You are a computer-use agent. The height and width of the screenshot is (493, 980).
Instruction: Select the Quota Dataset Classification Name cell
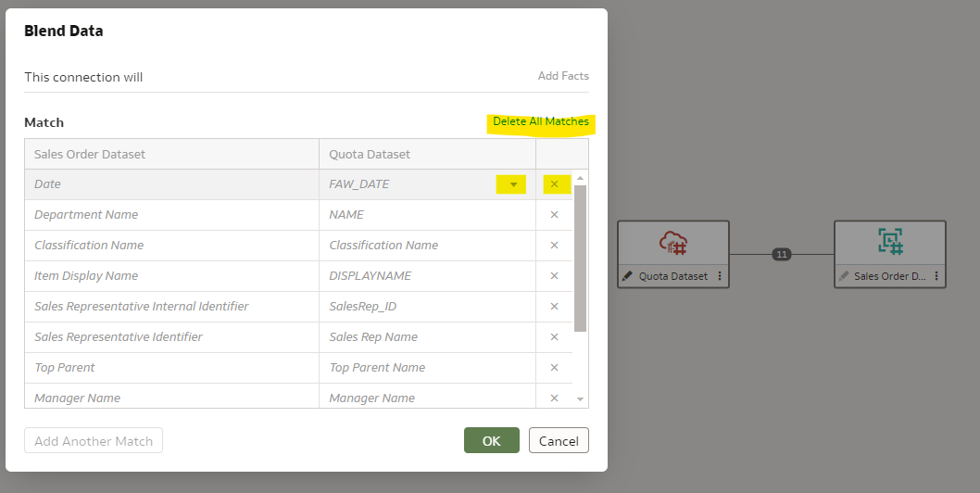tap(428, 246)
